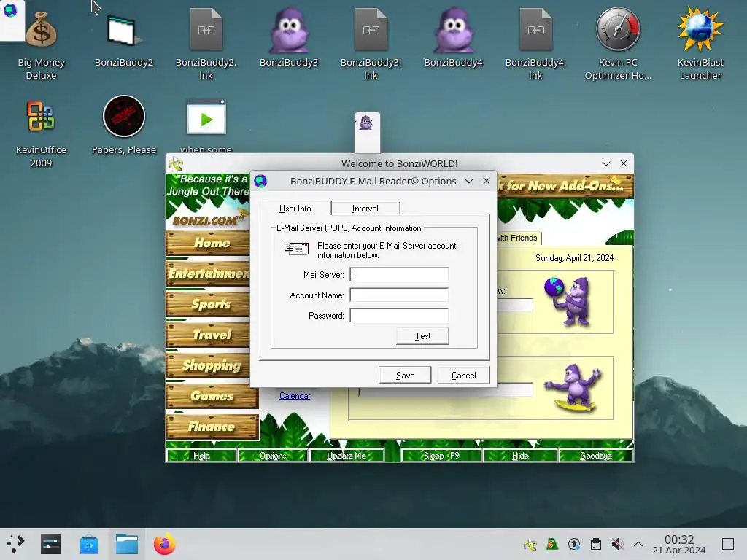Viewport: 747px width, 560px height.
Task: Open the clipboard tray icon
Action: tap(595, 544)
